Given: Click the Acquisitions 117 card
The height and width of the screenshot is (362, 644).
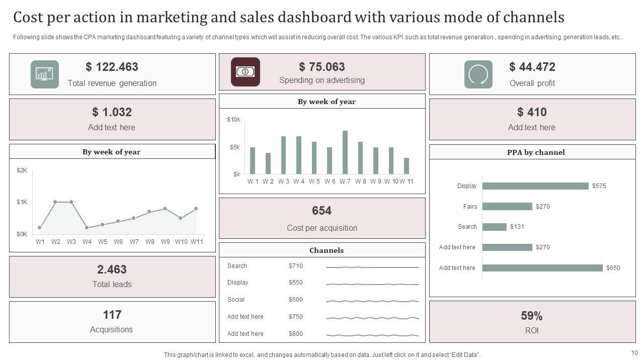Looking at the screenshot, I should (112, 321).
